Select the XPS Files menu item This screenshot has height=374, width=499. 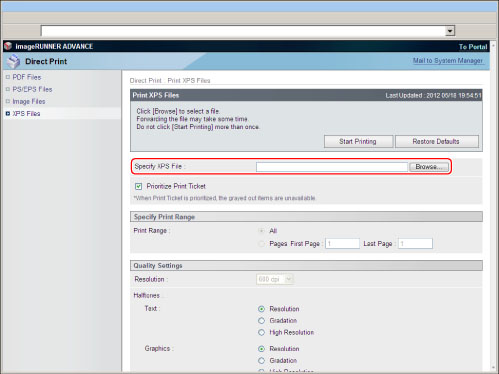coord(26,114)
